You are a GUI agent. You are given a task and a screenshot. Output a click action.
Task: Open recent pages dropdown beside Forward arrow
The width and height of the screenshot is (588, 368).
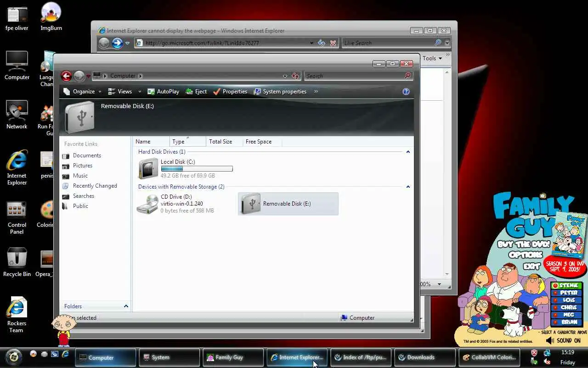(x=88, y=76)
